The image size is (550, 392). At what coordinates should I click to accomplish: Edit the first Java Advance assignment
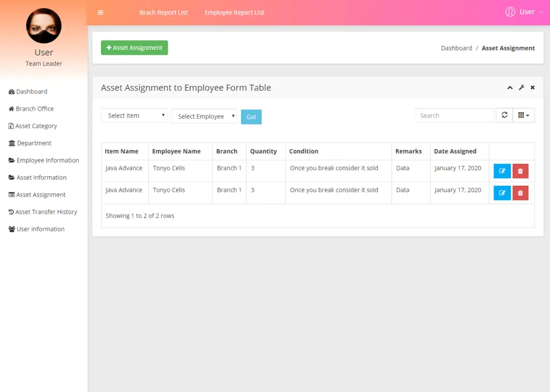(x=502, y=171)
